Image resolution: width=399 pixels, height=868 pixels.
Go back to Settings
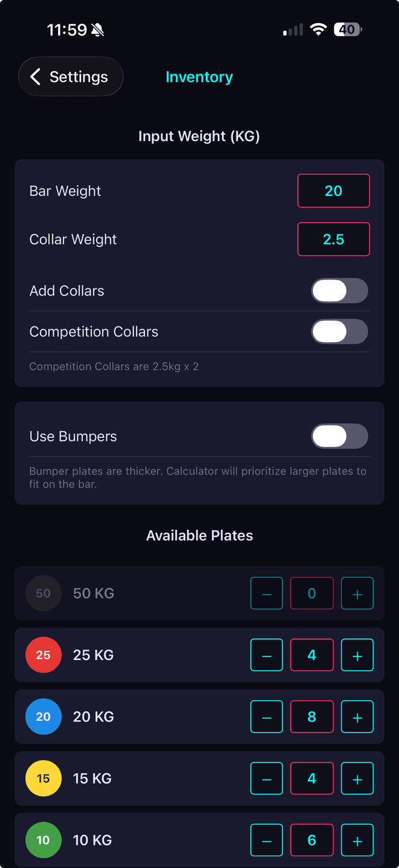pos(70,76)
